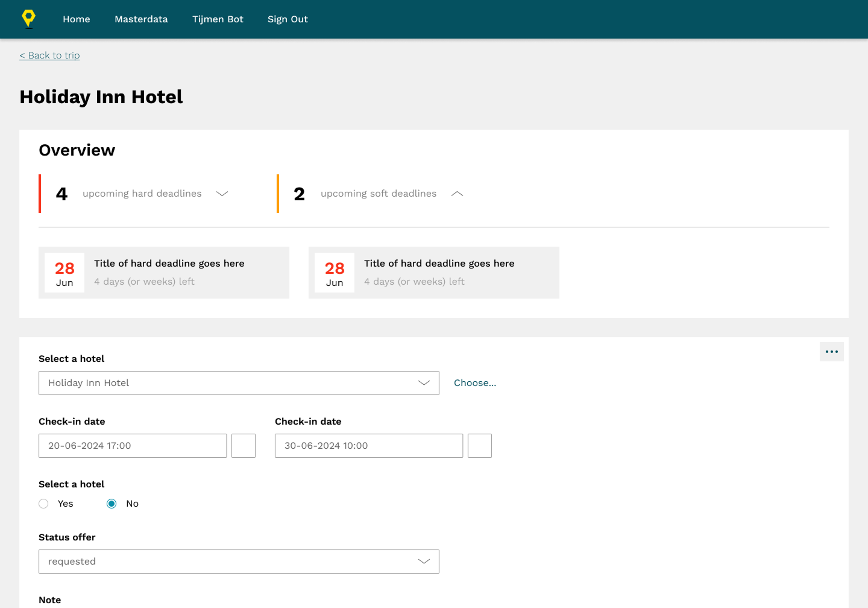Click the 30-06-2024 10:00 date field

click(x=369, y=446)
